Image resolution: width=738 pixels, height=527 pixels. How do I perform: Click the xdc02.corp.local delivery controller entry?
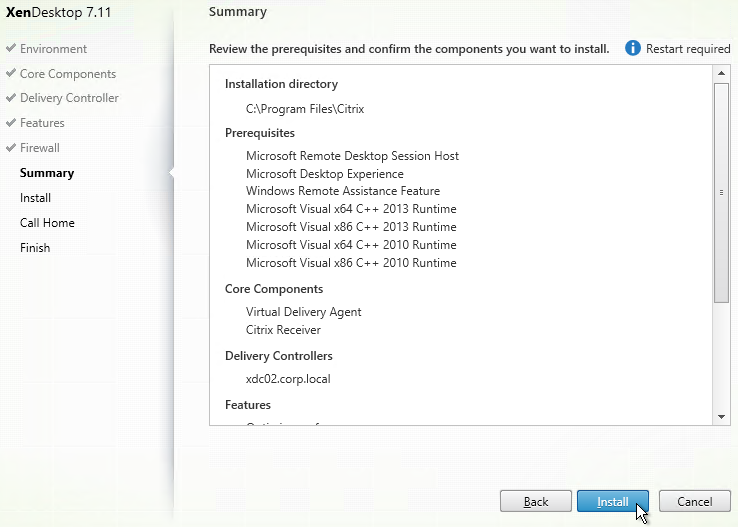click(x=288, y=379)
